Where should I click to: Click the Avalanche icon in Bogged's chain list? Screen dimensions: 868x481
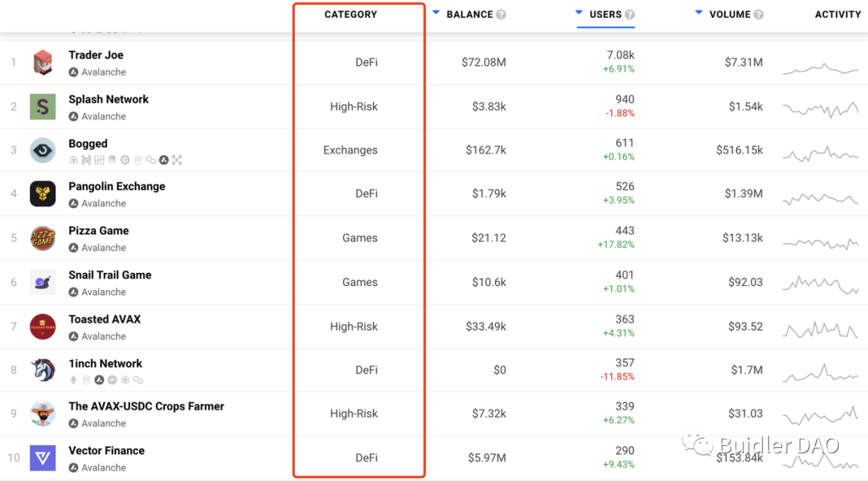click(x=164, y=161)
